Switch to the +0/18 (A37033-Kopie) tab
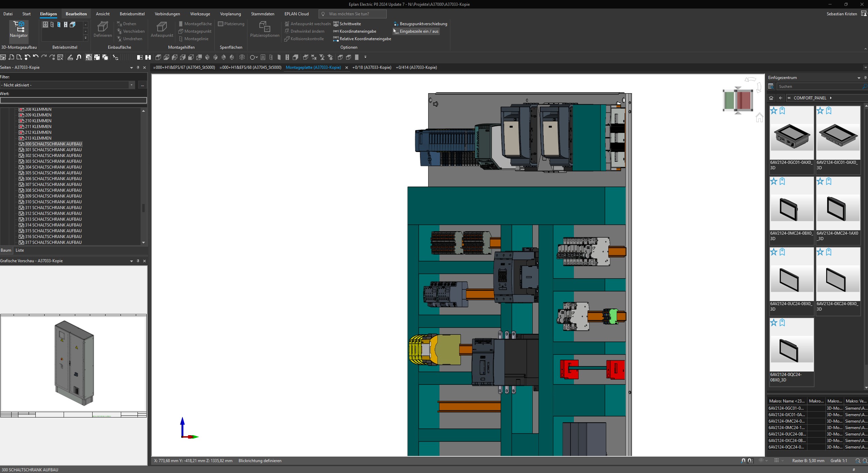Image resolution: width=868 pixels, height=473 pixels. [x=372, y=67]
